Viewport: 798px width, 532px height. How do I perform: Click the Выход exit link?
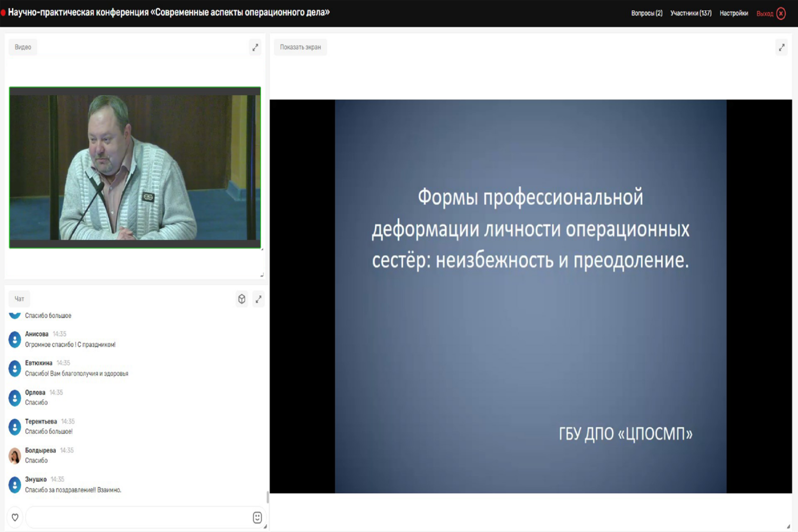(764, 13)
